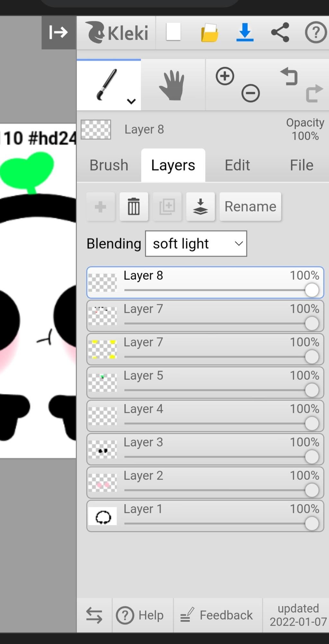Image resolution: width=329 pixels, height=644 pixels.
Task: Click the share icon
Action: pos(280,32)
